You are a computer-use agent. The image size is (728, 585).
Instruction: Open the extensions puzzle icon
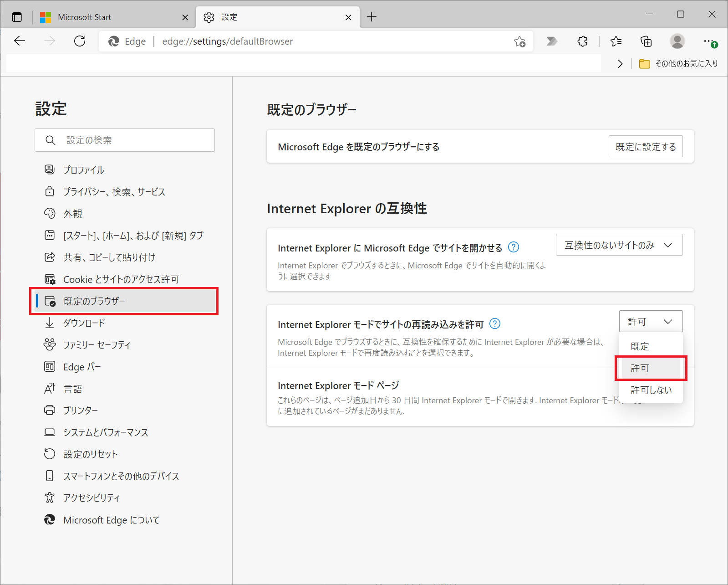[x=582, y=41]
